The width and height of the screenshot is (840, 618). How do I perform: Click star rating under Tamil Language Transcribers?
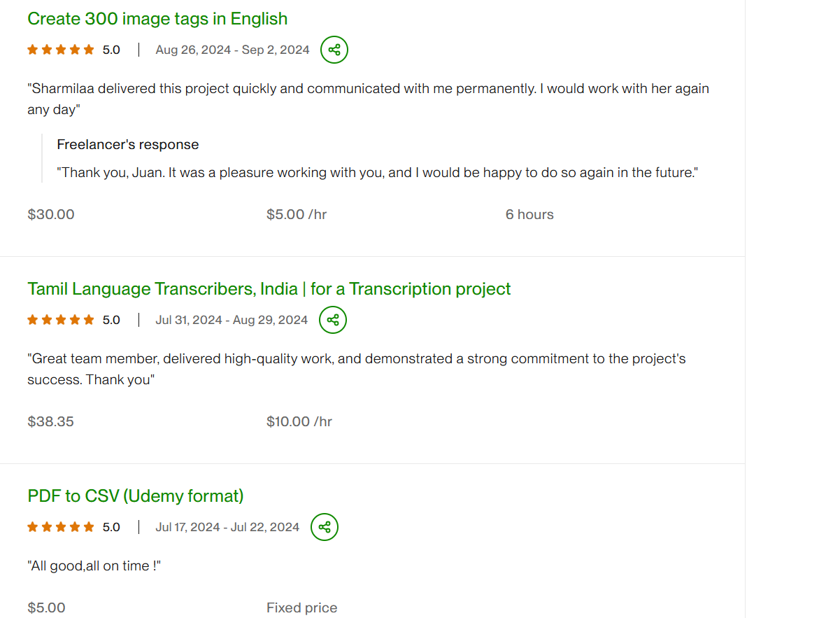[61, 320]
